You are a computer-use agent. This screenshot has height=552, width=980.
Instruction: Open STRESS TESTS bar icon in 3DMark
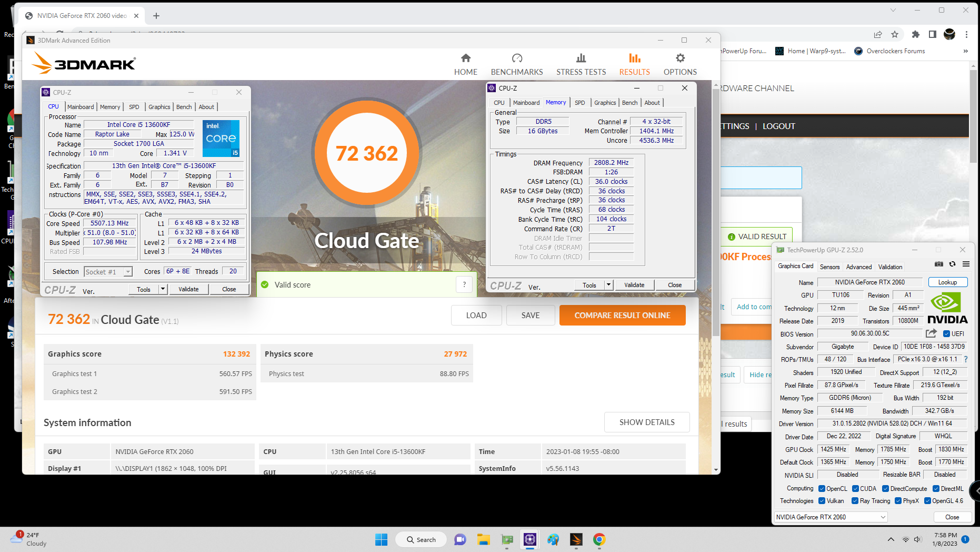(x=581, y=58)
